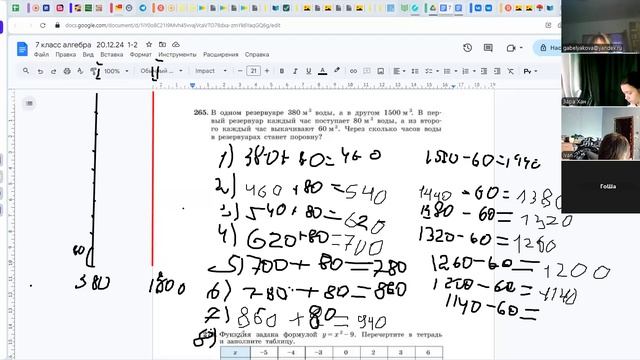
Task: Open text alignment options dropdown
Action: [399, 71]
